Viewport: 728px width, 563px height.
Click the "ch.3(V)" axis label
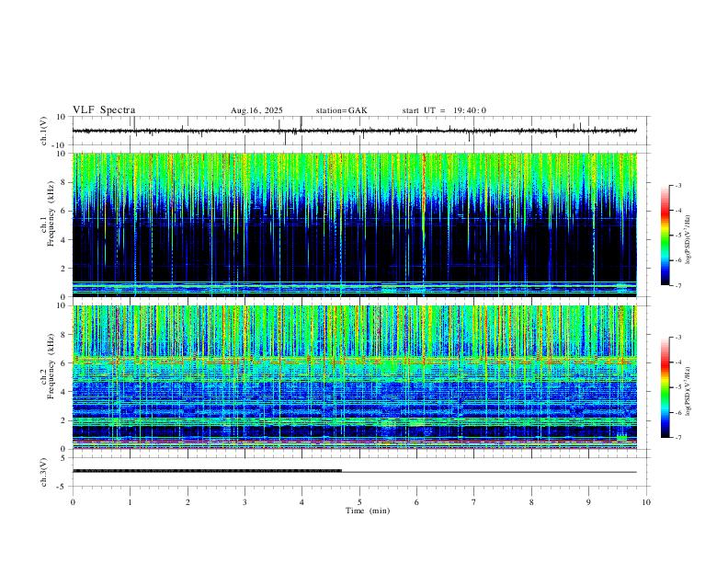44,472
